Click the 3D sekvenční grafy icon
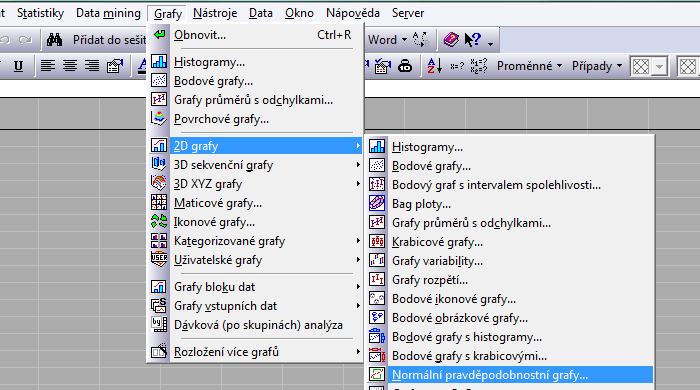The image size is (700, 390). coord(159,165)
